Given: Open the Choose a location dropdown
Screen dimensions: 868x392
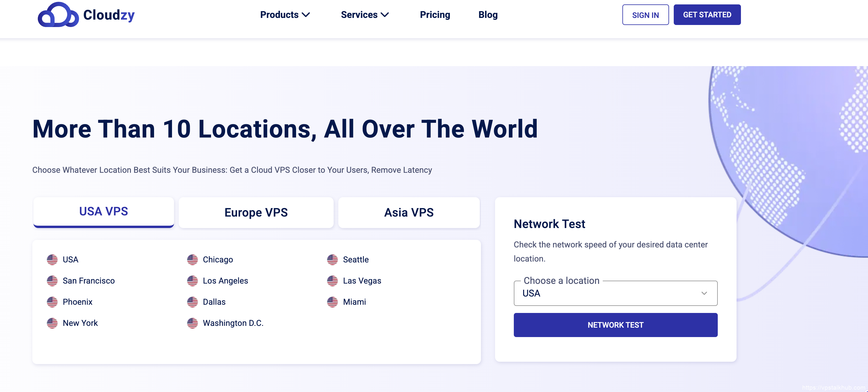Looking at the screenshot, I should pyautogui.click(x=615, y=293).
